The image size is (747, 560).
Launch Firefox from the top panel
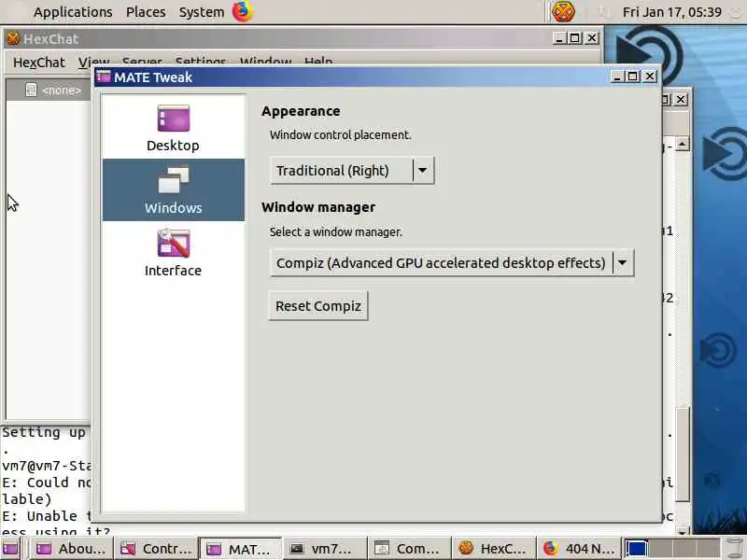[x=243, y=11]
